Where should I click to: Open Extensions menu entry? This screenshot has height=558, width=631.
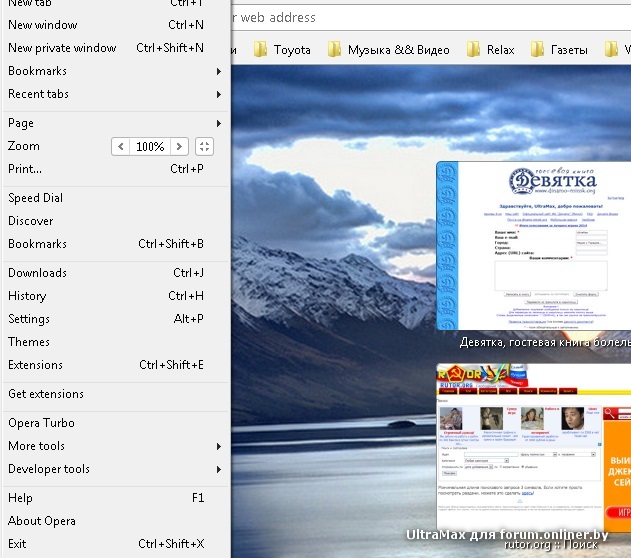coord(115,365)
